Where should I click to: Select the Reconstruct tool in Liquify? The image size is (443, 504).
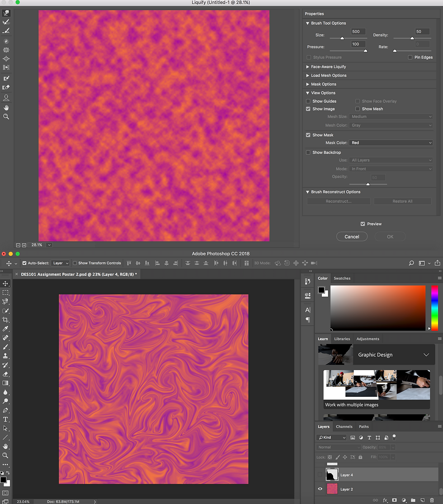pyautogui.click(x=6, y=22)
